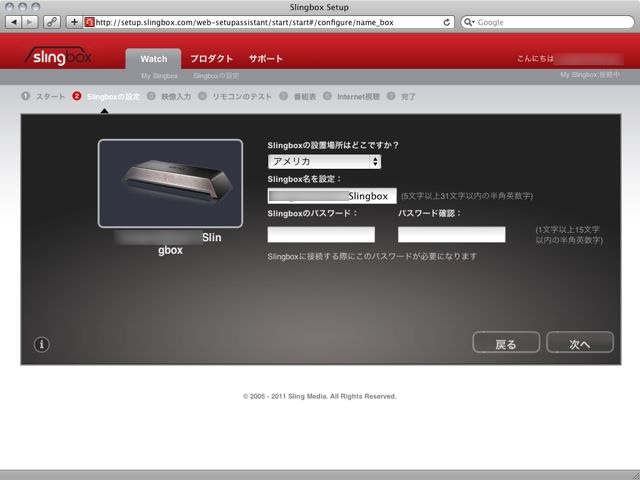The width and height of the screenshot is (640, 480).
Task: Click the My Slingbox status link at right
Action: (590, 75)
